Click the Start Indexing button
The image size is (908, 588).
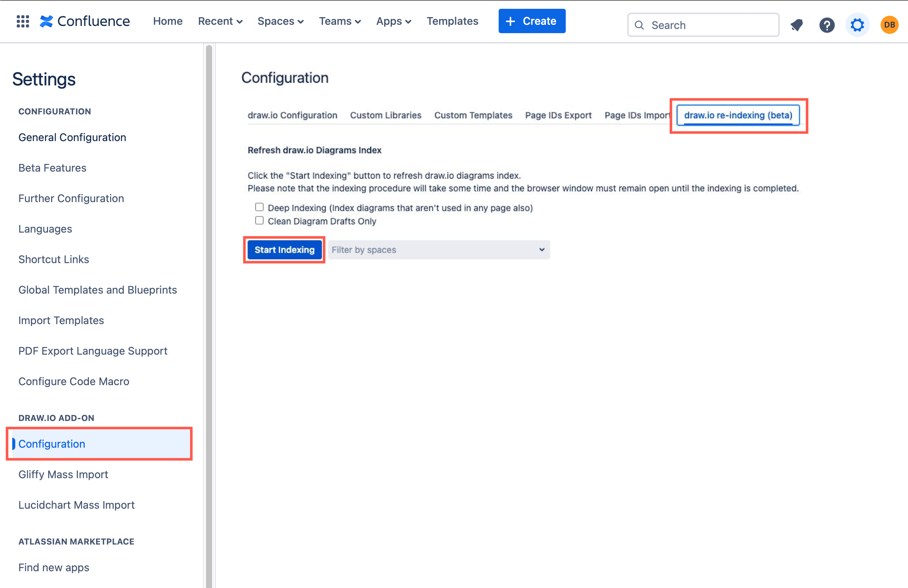point(284,250)
